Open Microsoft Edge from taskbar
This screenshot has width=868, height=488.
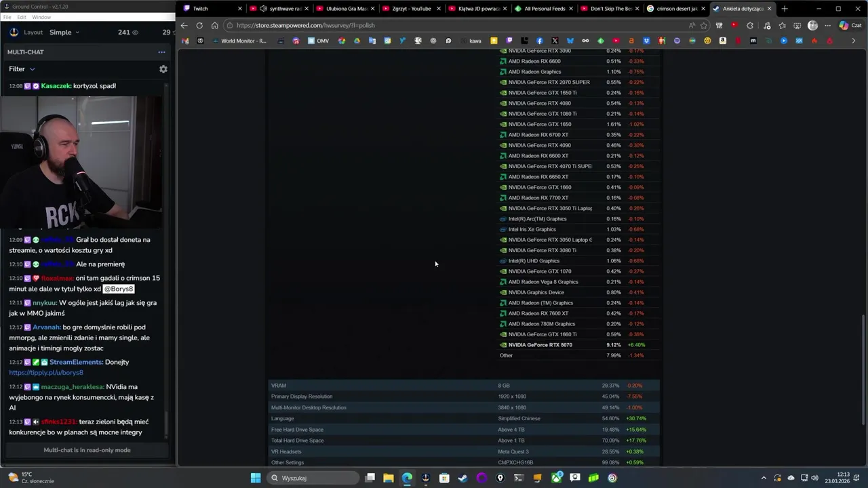tap(407, 478)
